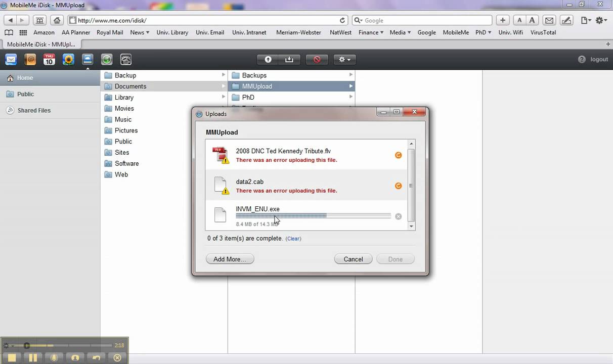This screenshot has height=364, width=613.
Task: Retry upload of 2008 DNC Ted Kennedy Tribute.flv
Action: click(399, 155)
